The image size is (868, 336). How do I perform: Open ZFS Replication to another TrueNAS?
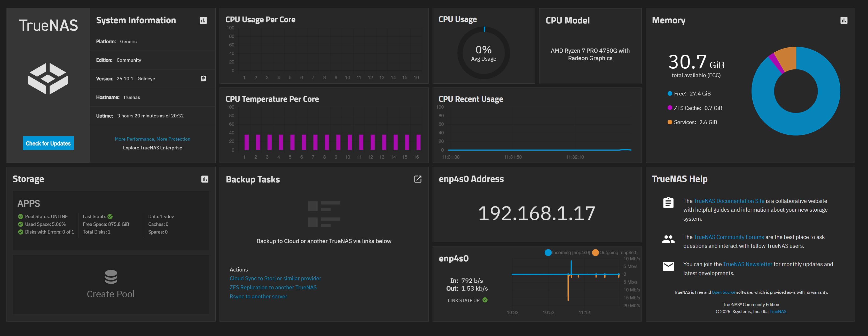pos(273,287)
